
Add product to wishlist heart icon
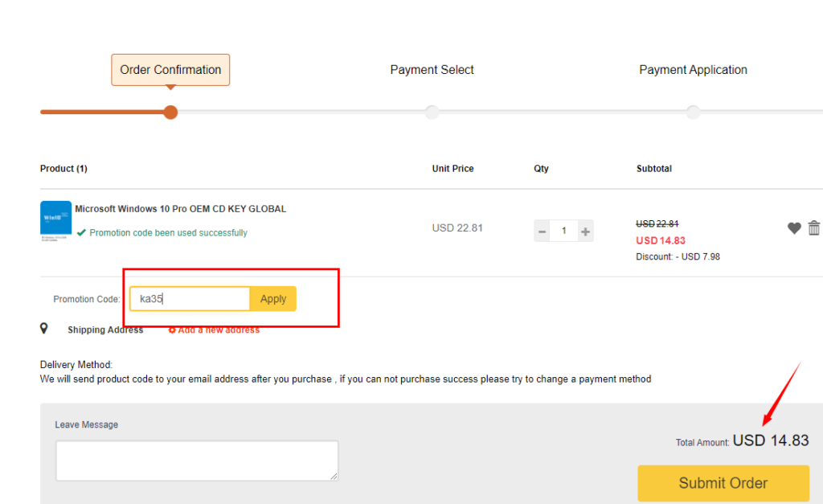tap(794, 227)
